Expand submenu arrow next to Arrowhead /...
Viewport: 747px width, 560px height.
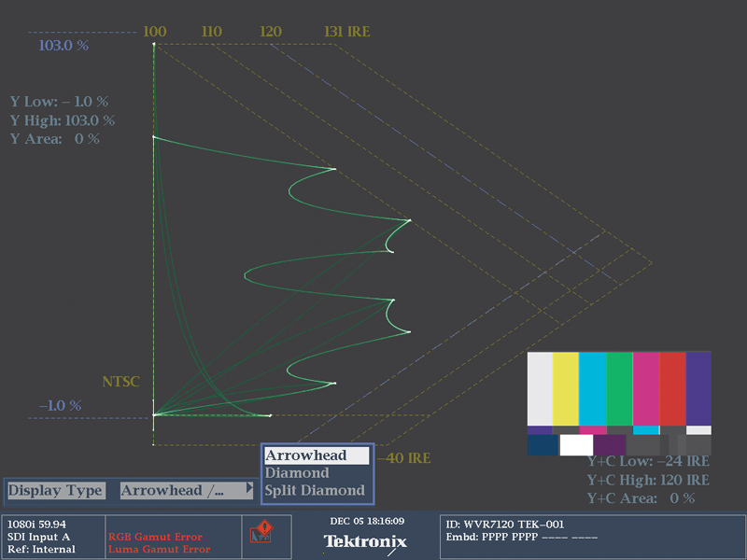[x=248, y=488]
